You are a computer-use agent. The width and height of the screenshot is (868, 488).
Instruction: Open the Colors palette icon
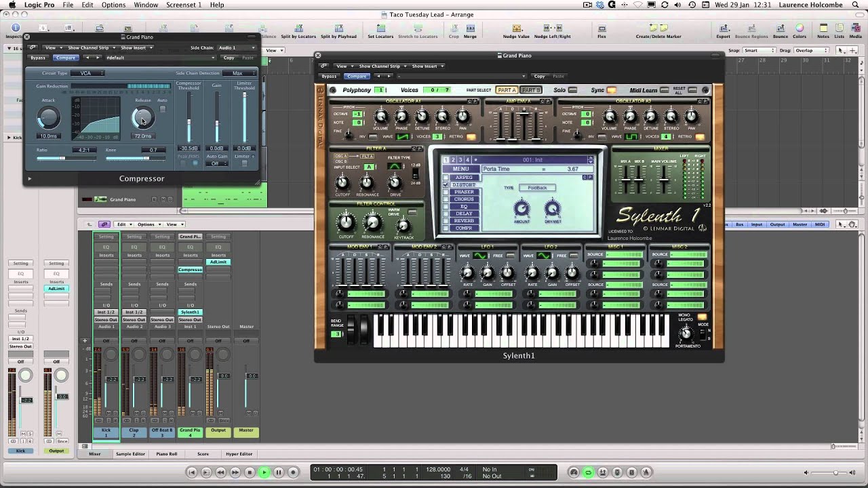(800, 31)
